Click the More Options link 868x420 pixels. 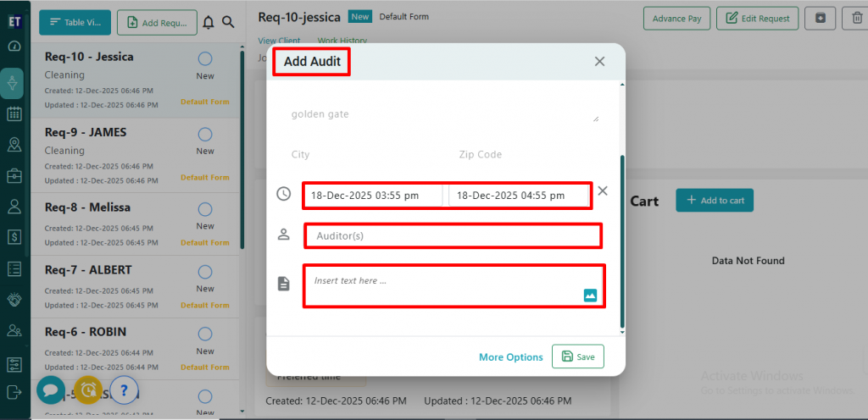coord(510,357)
